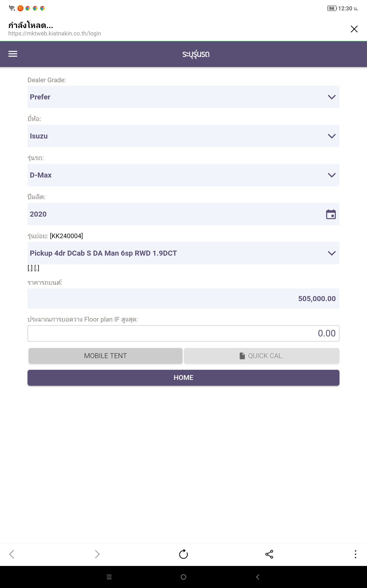Reload the page using refresh icon
The width and height of the screenshot is (367, 588).
pos(183,554)
